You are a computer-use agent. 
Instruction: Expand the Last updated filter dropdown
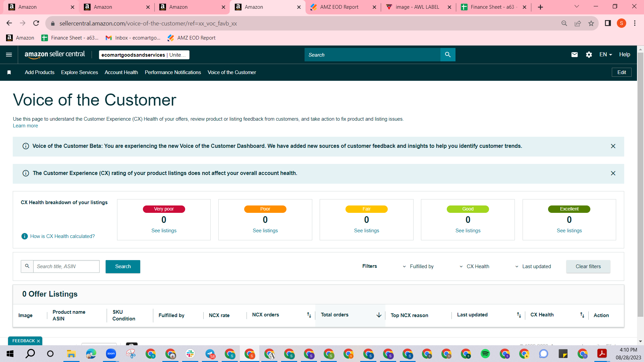pos(533,266)
